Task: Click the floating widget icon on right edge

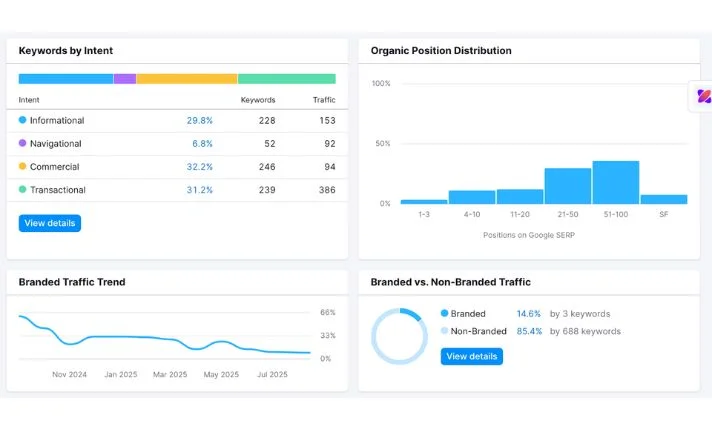Action: (x=703, y=97)
